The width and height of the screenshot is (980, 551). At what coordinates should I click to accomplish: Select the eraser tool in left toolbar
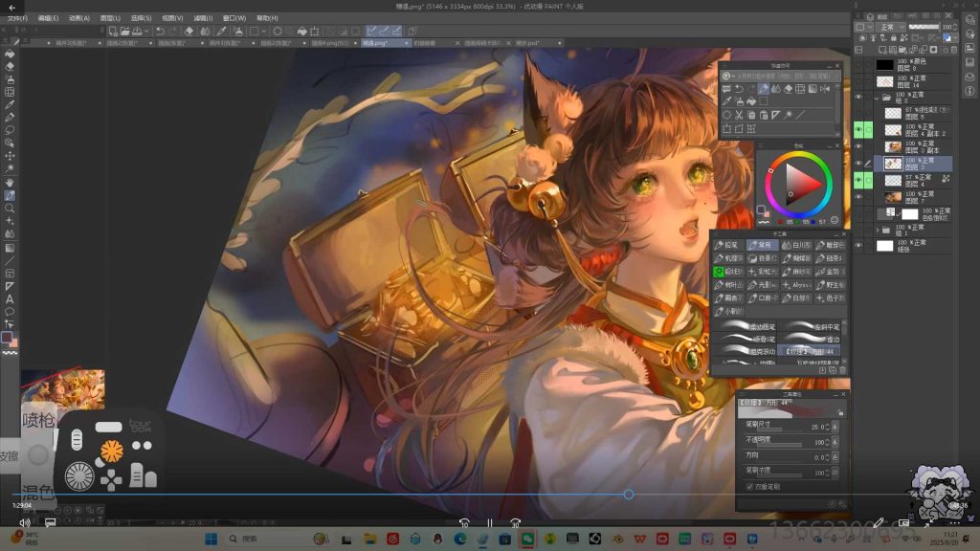click(10, 67)
